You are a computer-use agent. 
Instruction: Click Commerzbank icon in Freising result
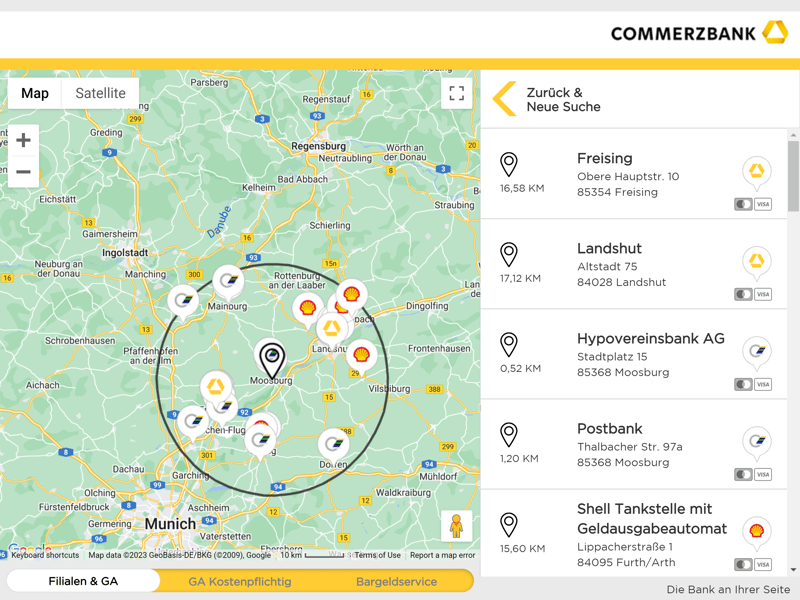(757, 171)
